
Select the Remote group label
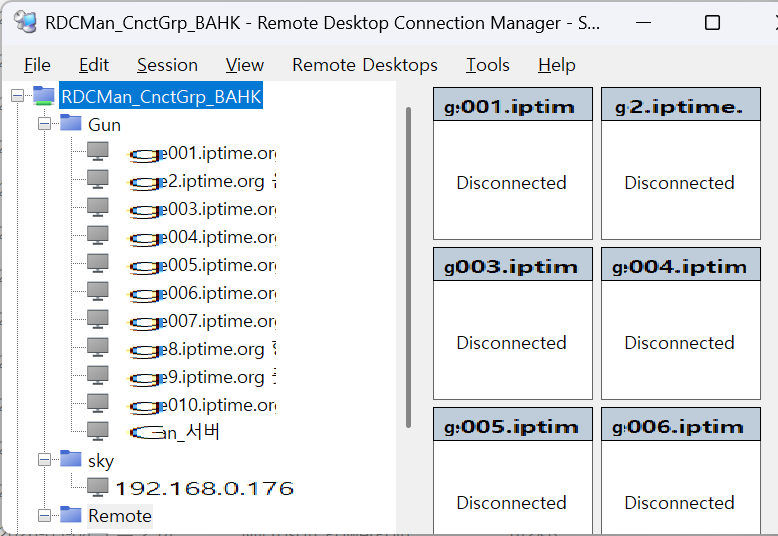tap(120, 516)
